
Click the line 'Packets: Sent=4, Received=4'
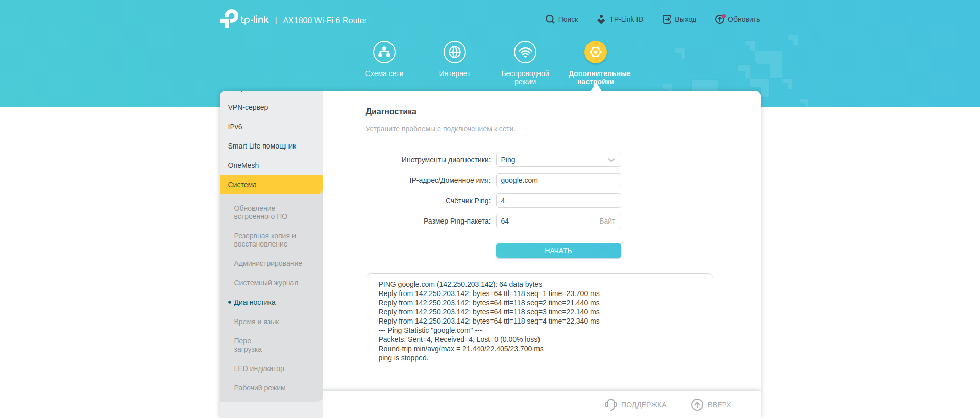[459, 339]
